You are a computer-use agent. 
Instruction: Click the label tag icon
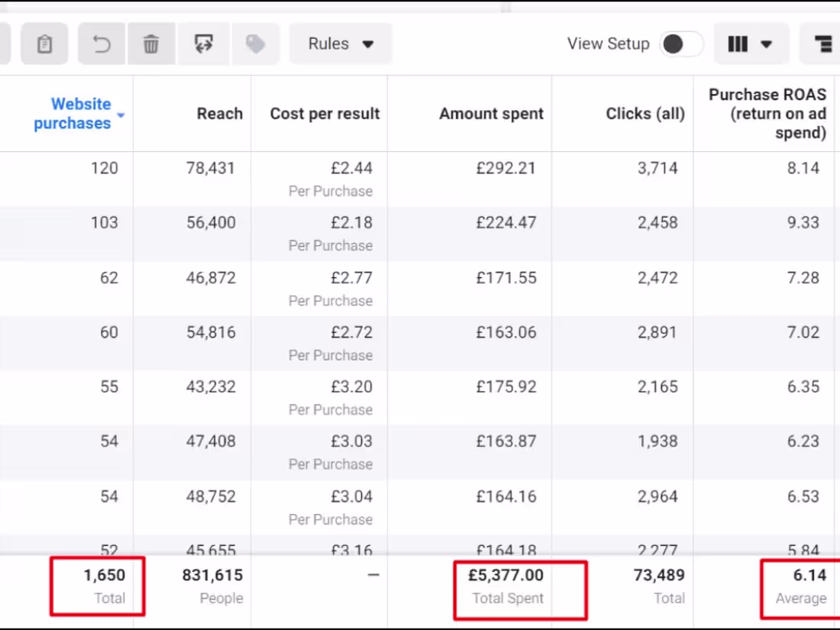coord(255,44)
